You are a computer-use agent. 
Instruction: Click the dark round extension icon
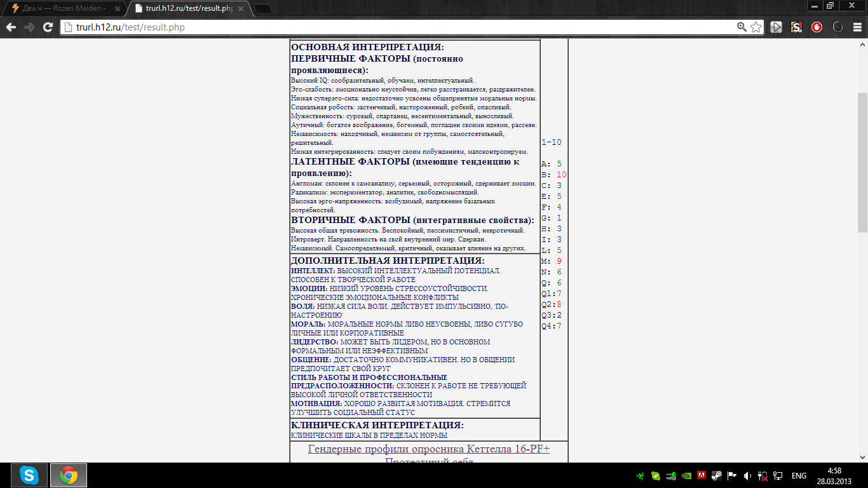pos(837,27)
